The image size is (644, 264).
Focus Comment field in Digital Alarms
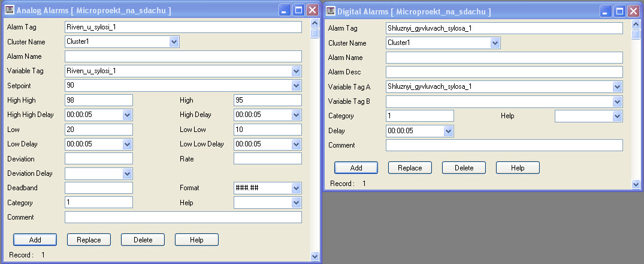click(x=504, y=145)
